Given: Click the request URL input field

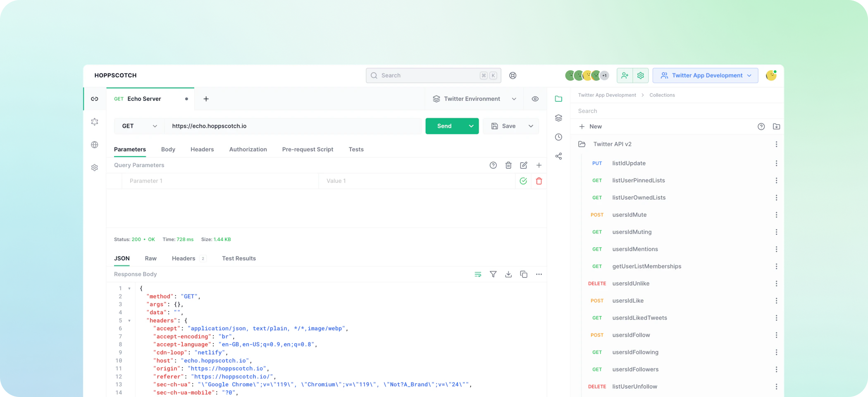Looking at the screenshot, I should 293,126.
